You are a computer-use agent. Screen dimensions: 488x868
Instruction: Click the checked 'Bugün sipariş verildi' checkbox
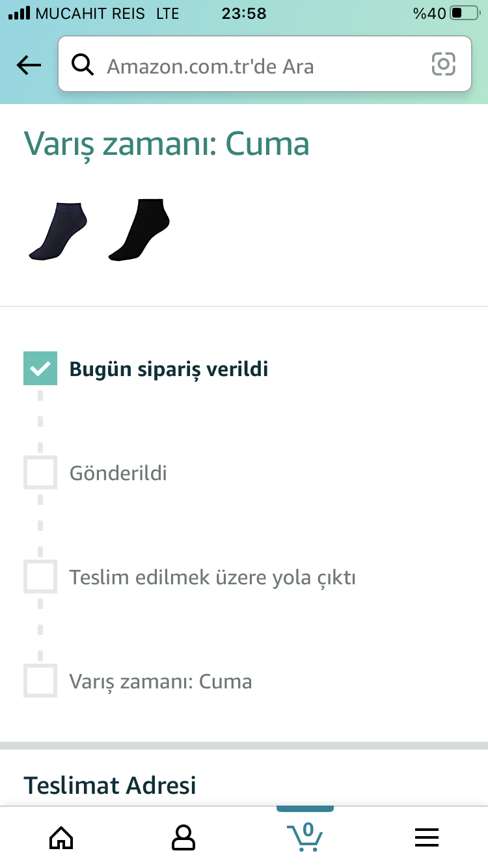tap(40, 368)
